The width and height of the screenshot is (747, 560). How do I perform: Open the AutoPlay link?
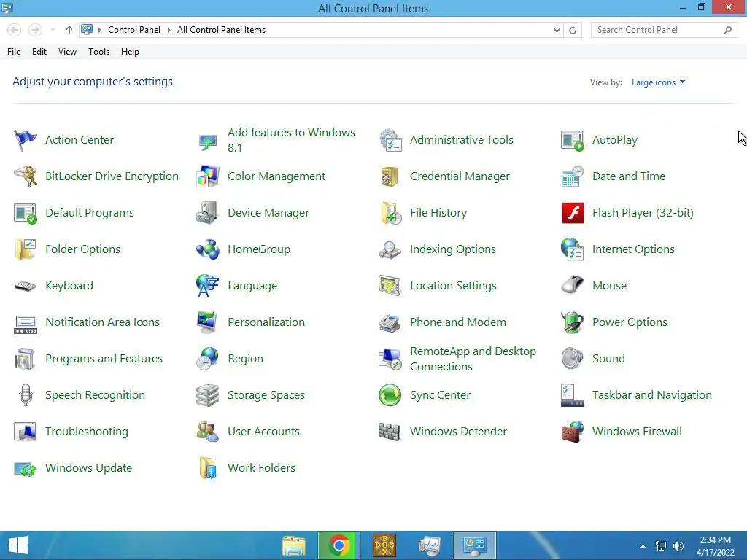tap(614, 140)
